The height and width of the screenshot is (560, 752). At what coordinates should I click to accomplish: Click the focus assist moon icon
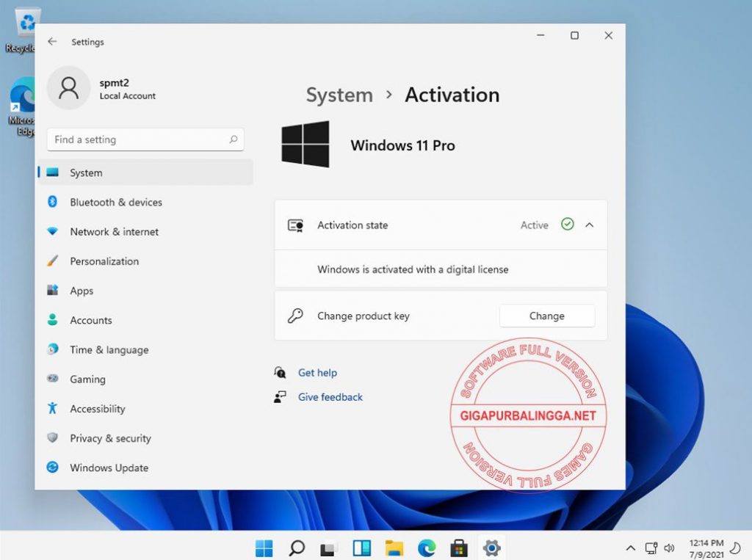(x=734, y=548)
